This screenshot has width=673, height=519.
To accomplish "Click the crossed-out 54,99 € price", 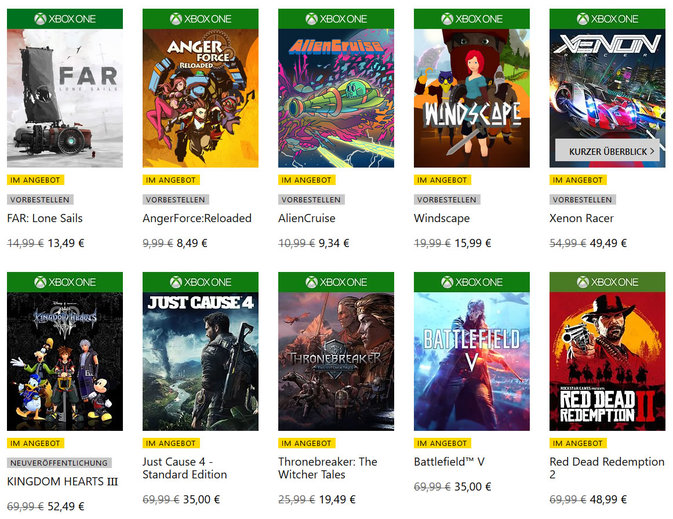I will pyautogui.click(x=568, y=243).
